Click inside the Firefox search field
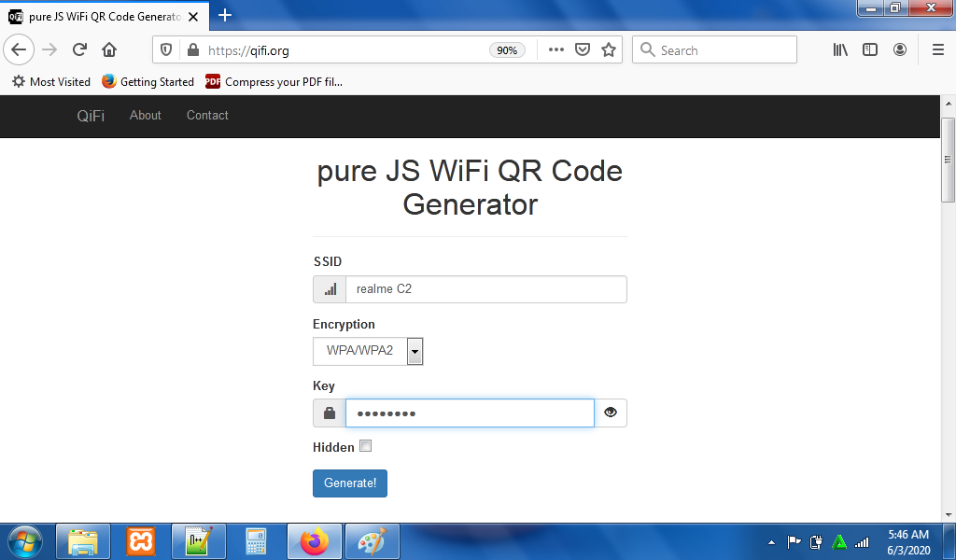956x560 pixels. (714, 49)
